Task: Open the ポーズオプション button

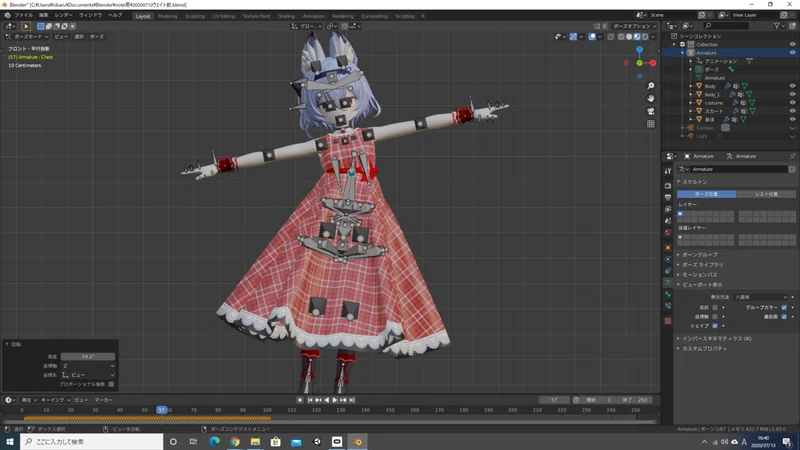Action: point(634,26)
